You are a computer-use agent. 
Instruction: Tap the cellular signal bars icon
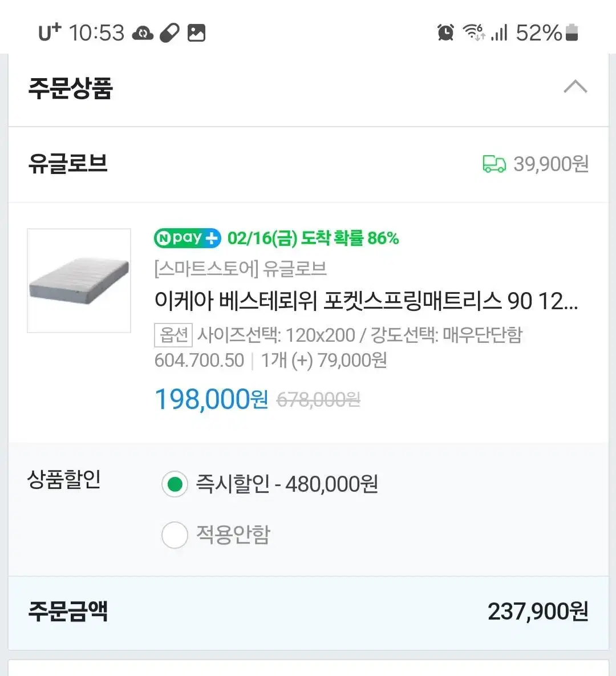pos(499,33)
